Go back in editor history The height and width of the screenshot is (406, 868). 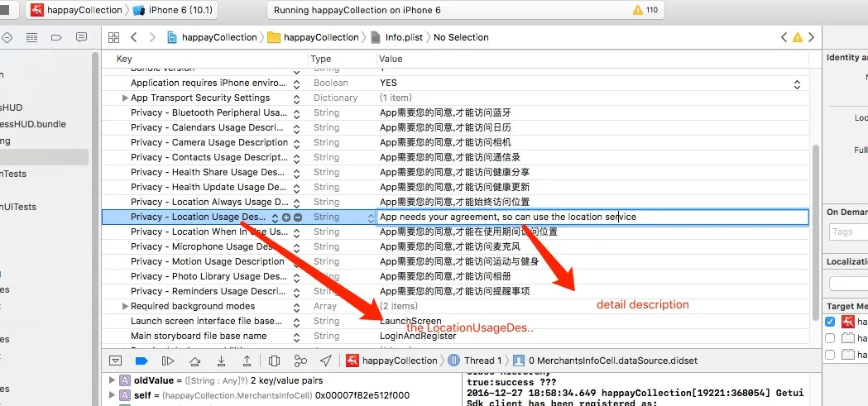point(133,37)
